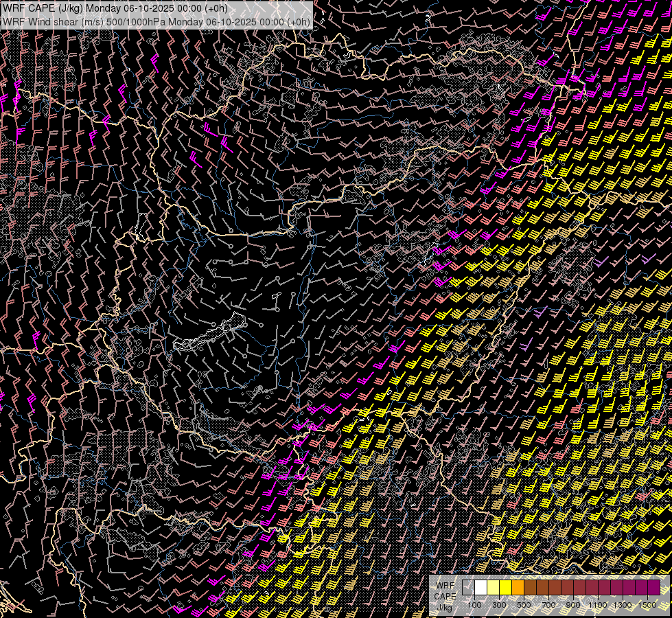672x618 pixels.
Task: Click the WRF Wind shear title line
Action: (x=156, y=22)
